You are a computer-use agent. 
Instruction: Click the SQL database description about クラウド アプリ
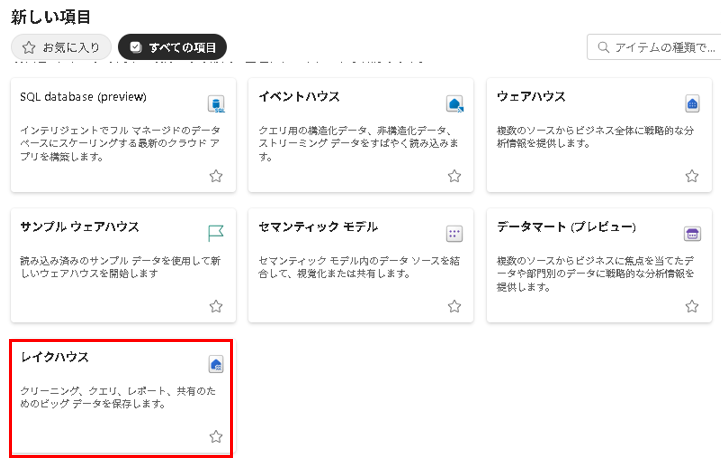pos(120,143)
